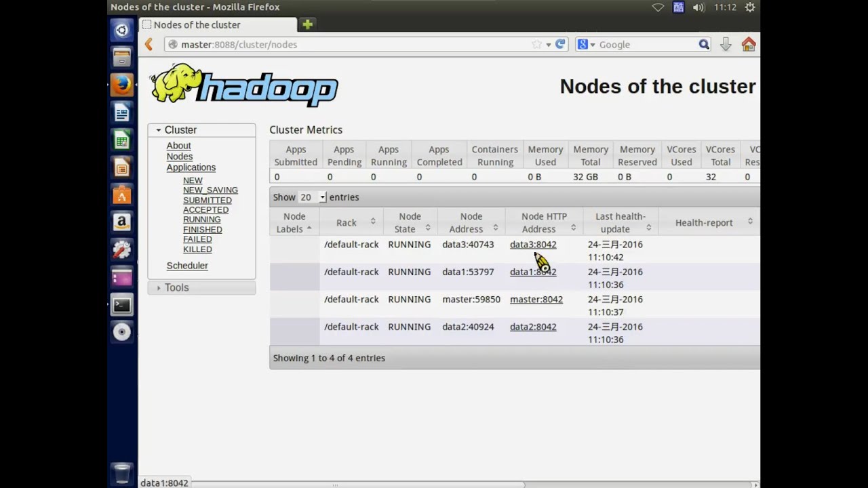The height and width of the screenshot is (488, 868).
Task: Go to Firefox home page icon
Action: pos(749,44)
